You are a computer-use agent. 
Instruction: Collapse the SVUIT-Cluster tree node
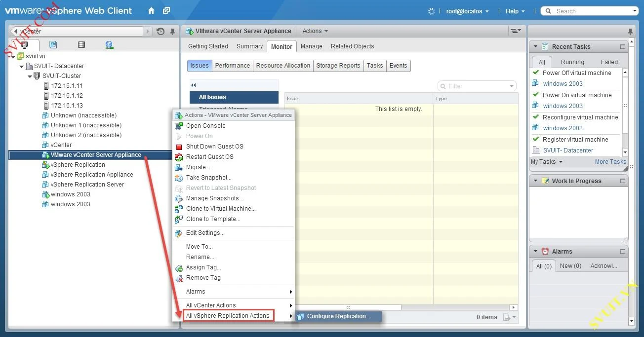[30, 76]
